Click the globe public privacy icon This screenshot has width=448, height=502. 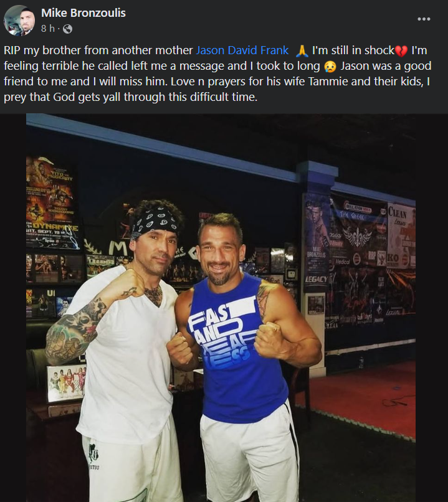[x=67, y=29]
